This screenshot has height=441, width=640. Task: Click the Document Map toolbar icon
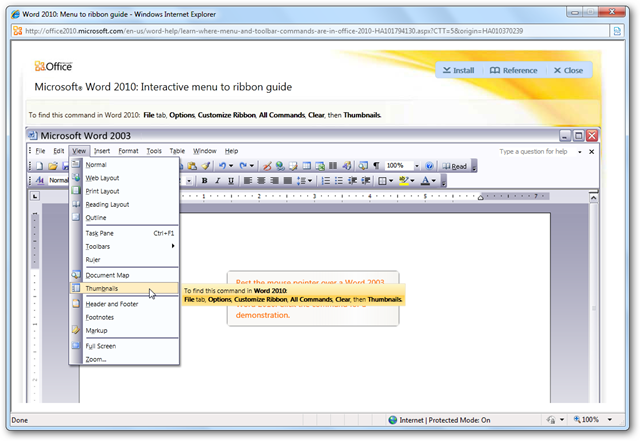click(363, 166)
